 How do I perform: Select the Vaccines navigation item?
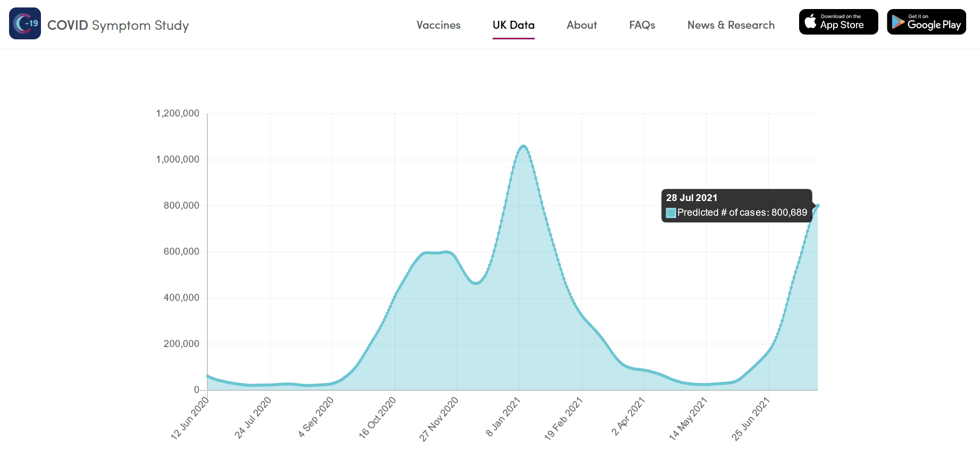coord(438,25)
